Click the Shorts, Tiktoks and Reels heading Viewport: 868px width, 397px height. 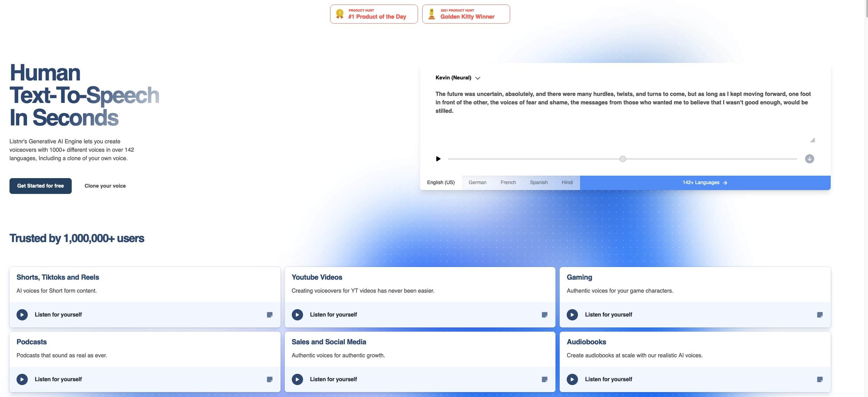pos(58,277)
